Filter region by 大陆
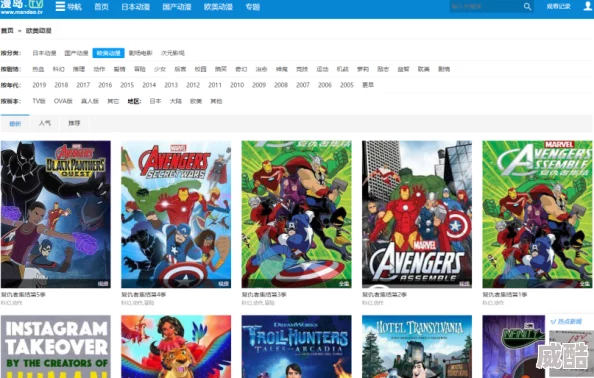Screen dimensions: 594x378 (175, 101)
